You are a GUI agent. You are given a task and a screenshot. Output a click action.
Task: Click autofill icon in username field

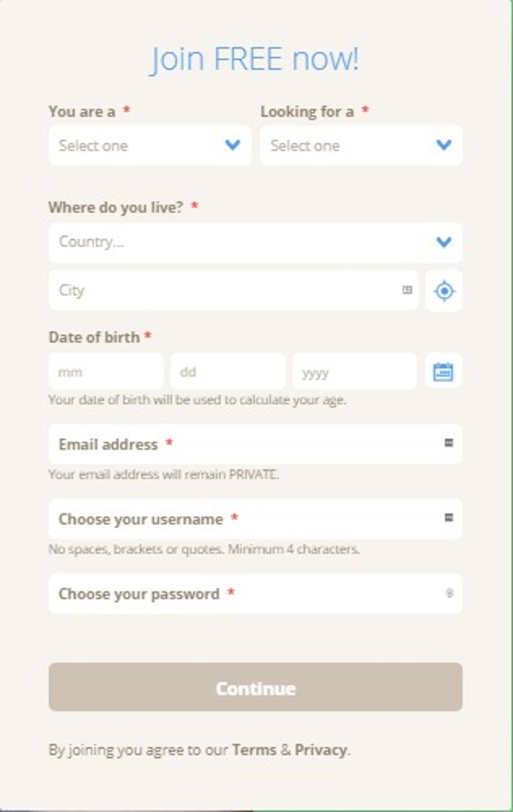(x=449, y=518)
